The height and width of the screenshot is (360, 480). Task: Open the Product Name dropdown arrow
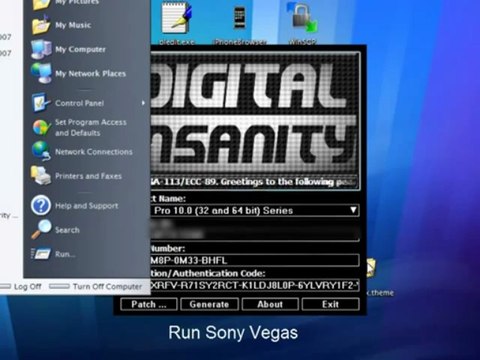click(x=353, y=210)
